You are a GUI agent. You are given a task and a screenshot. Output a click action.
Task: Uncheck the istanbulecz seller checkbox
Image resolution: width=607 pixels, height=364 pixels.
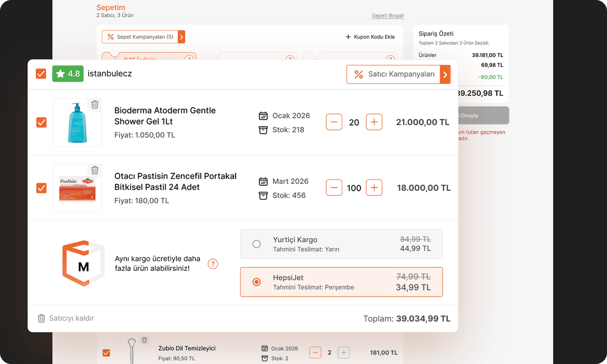tap(41, 74)
